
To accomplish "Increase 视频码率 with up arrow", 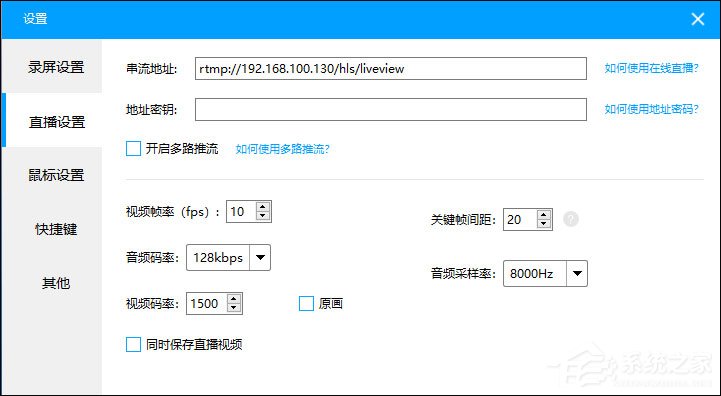I will 234,299.
